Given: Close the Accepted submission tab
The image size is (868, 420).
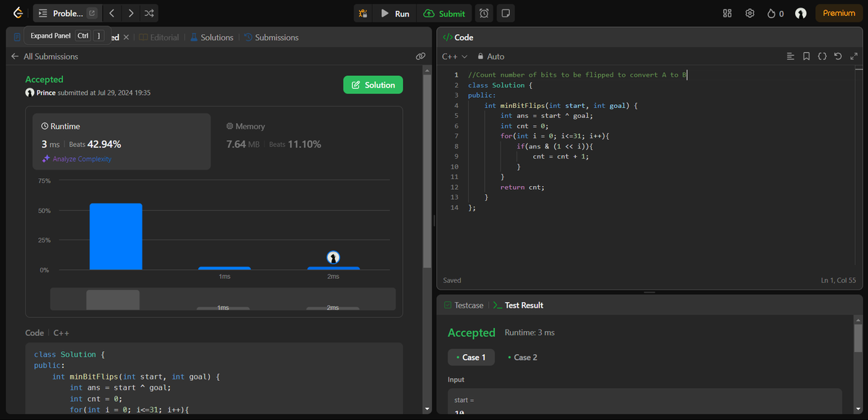Looking at the screenshot, I should (x=127, y=37).
